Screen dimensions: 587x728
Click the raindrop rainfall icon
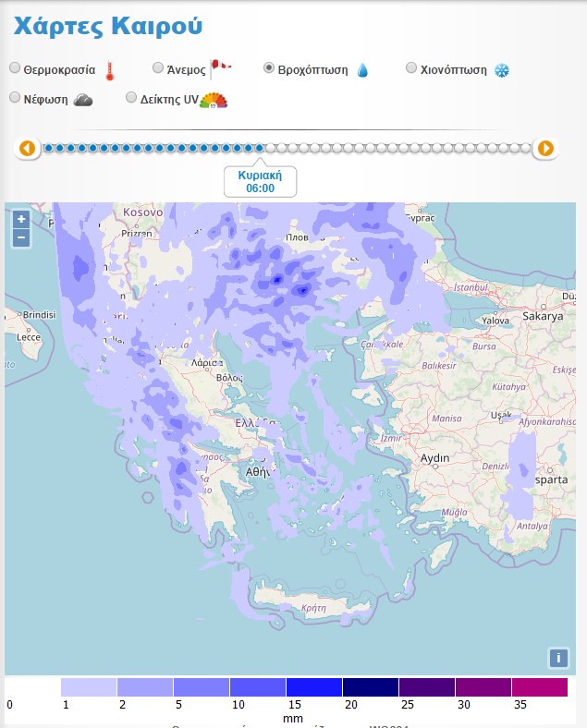(362, 70)
